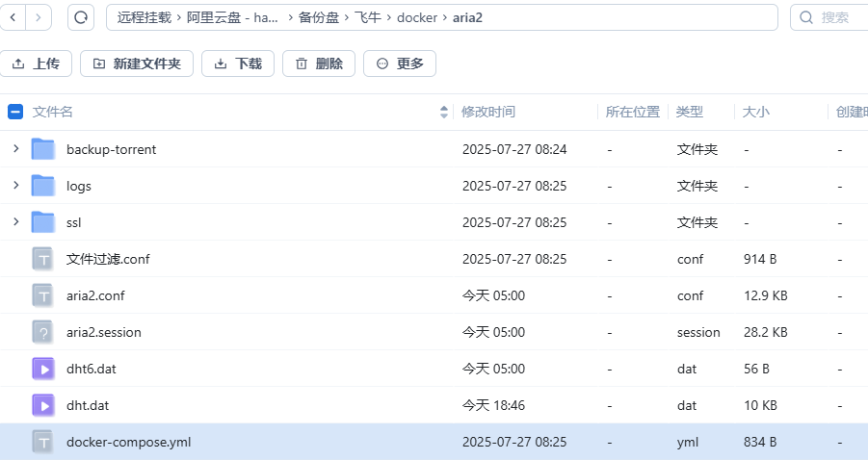This screenshot has width=868, height=460.
Task: Select the aria2.conf file name
Action: 95,295
